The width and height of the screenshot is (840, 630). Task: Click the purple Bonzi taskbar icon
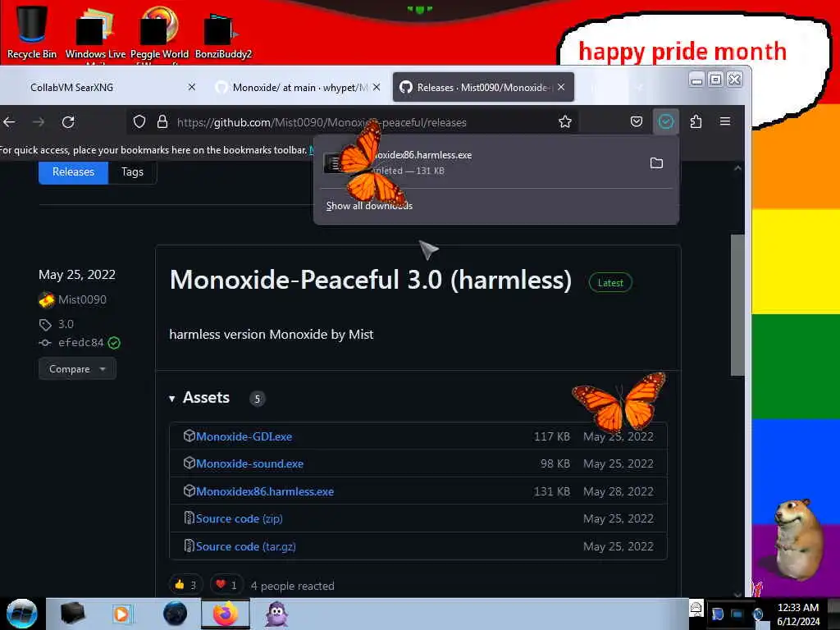click(276, 614)
